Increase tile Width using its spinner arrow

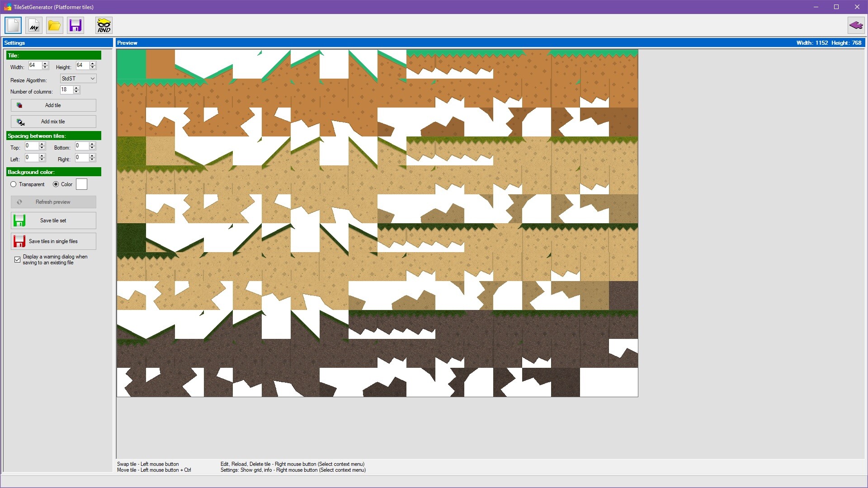click(45, 63)
